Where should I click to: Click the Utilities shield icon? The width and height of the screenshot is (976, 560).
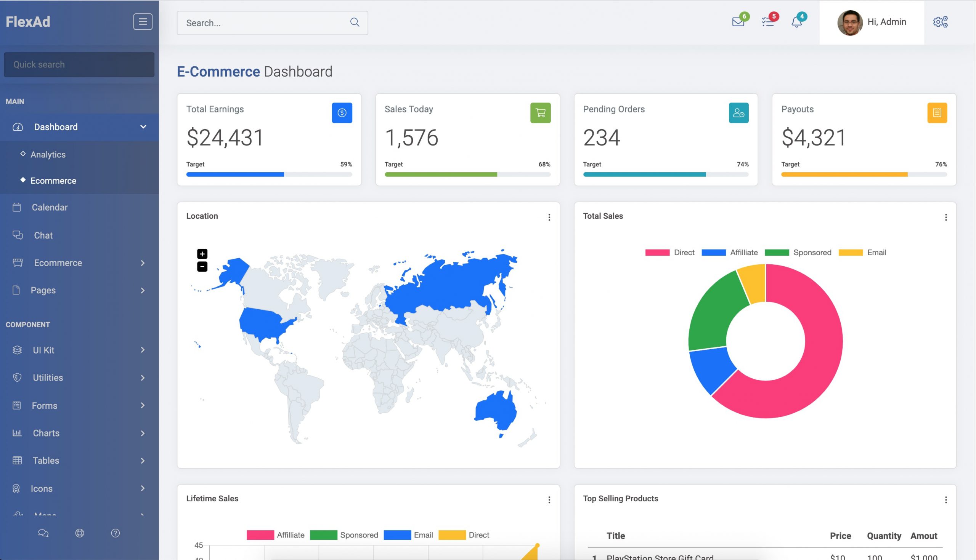(17, 378)
